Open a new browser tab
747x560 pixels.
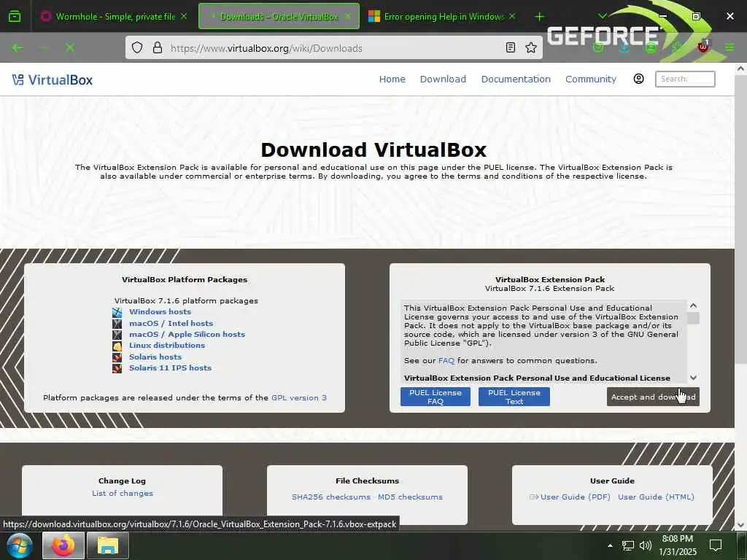(539, 17)
